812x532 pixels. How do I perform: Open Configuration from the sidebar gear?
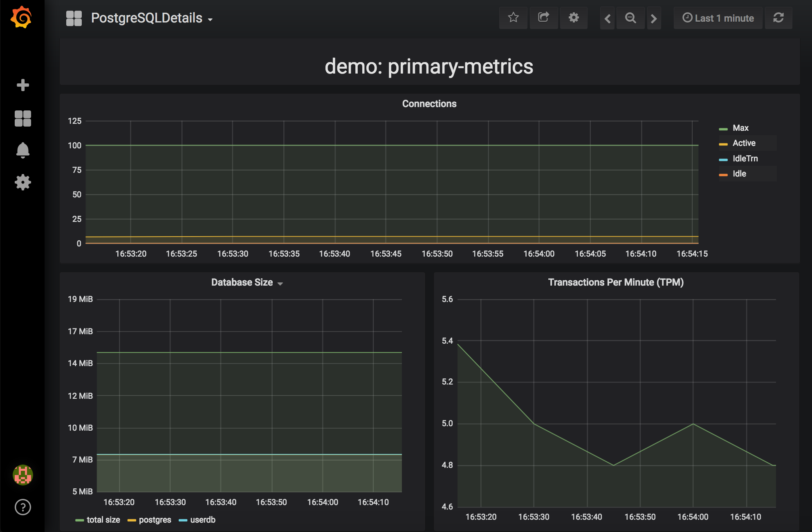pyautogui.click(x=23, y=183)
